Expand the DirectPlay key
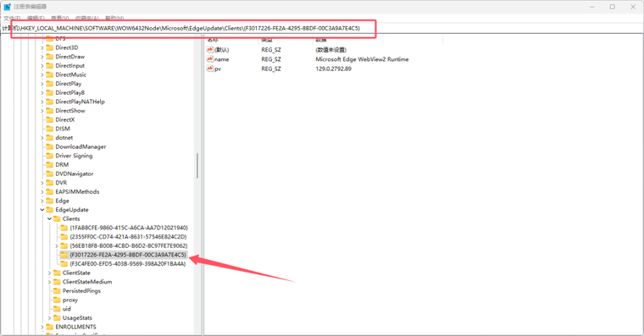This screenshot has width=644, height=336. point(42,84)
